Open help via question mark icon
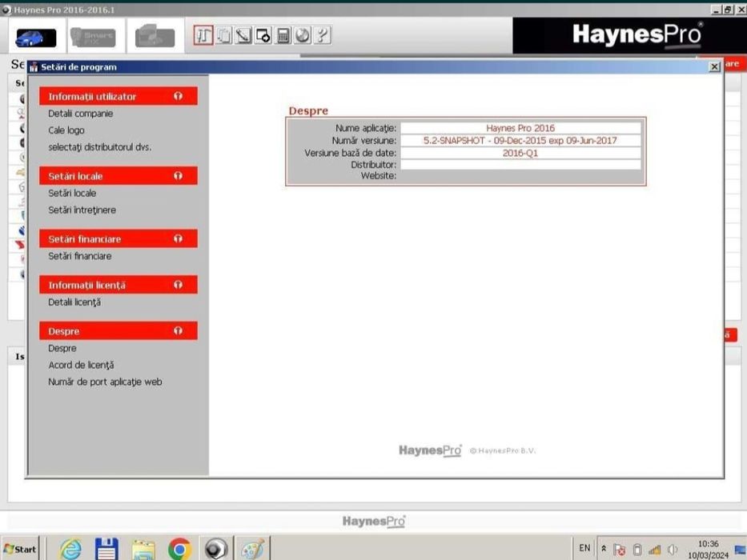747x560 pixels. [323, 35]
